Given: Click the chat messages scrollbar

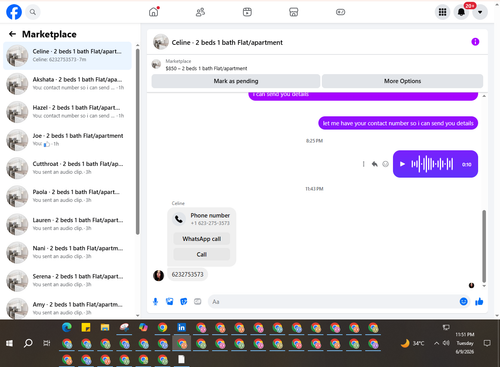Looking at the screenshot, I should click(x=484, y=246).
